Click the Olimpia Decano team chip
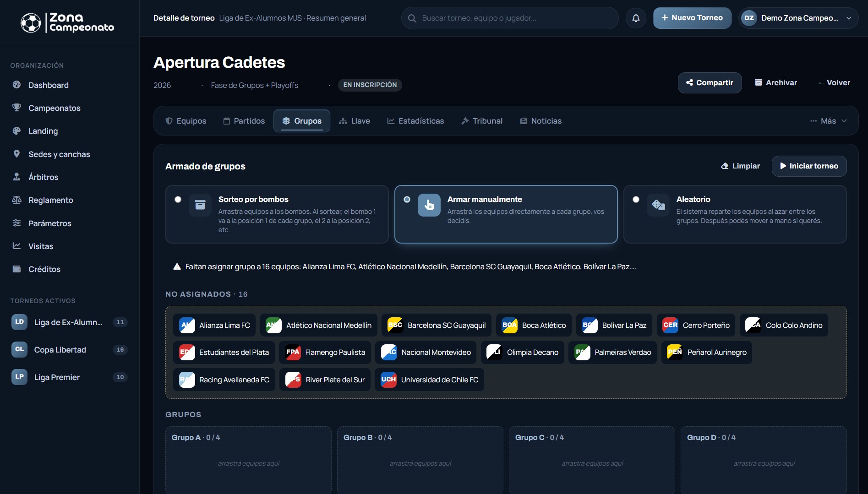868x494 pixels. tap(522, 352)
